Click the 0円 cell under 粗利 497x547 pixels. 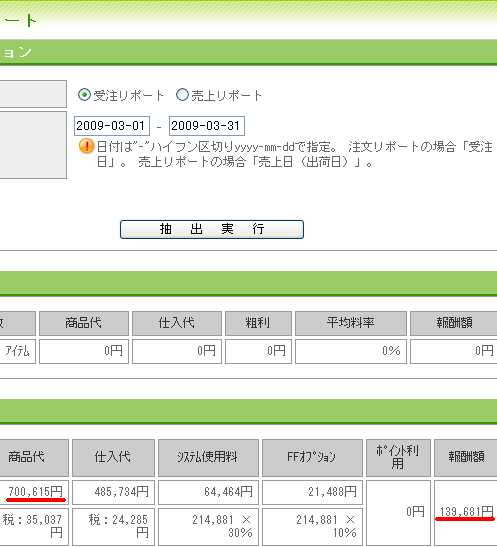[258, 351]
